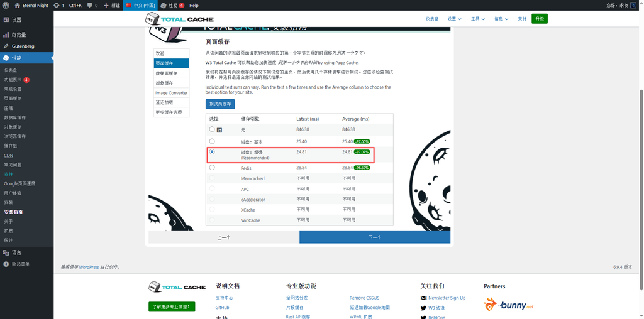Click the 测试页缓存 button
Screen dimensions: 644x319
(220, 104)
